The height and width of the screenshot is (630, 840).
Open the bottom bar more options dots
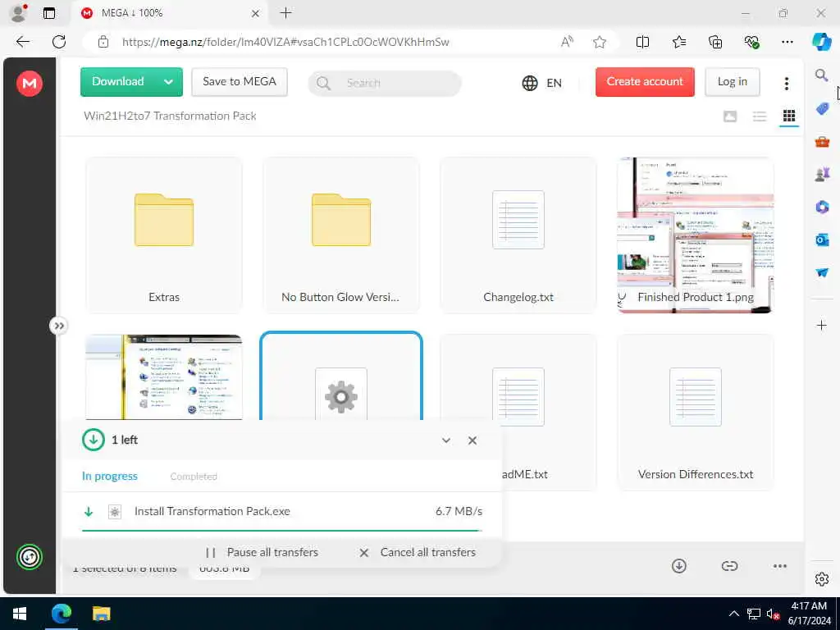point(780,566)
